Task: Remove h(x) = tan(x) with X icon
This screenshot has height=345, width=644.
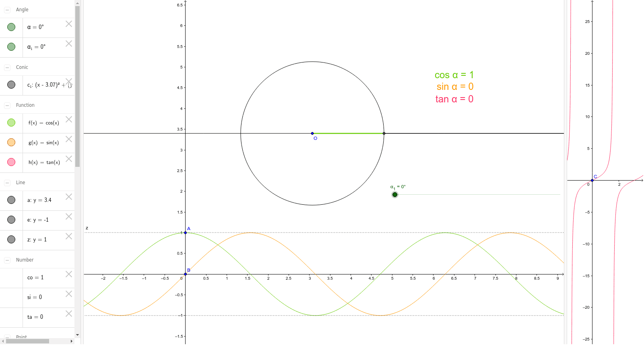Action: click(x=69, y=159)
